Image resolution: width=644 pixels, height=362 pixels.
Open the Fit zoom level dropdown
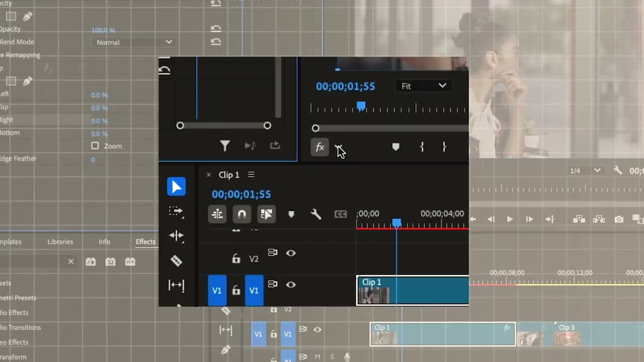pos(423,86)
